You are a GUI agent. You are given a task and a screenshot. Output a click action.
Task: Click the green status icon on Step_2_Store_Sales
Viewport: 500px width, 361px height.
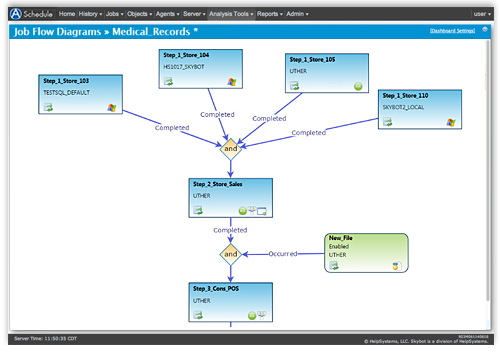(243, 211)
